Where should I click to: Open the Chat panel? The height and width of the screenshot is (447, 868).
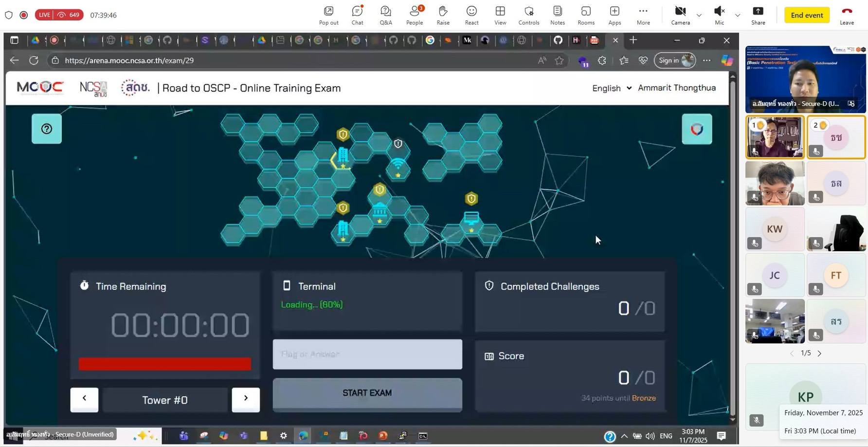point(357,15)
